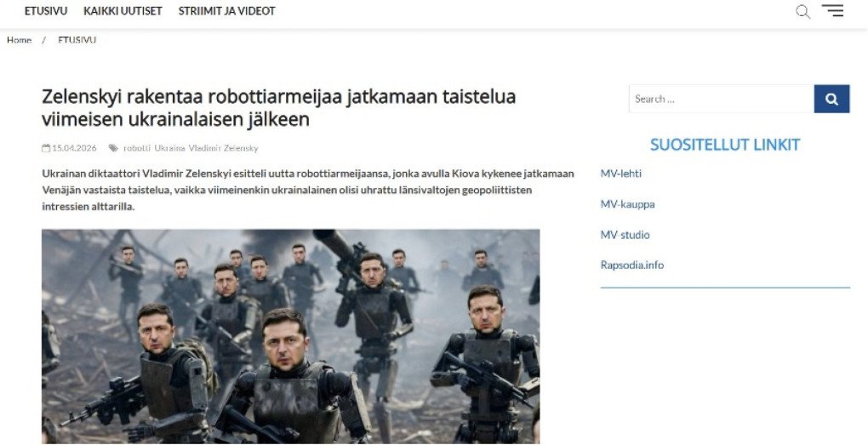868x445 pixels.
Task: Open the MV-studio recommended link
Action: click(625, 235)
